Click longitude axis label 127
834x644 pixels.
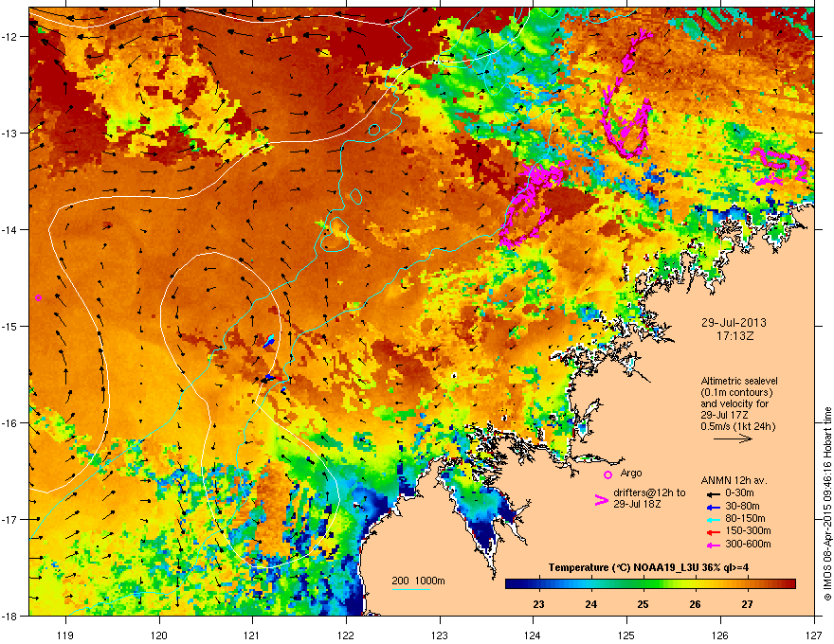[814, 635]
